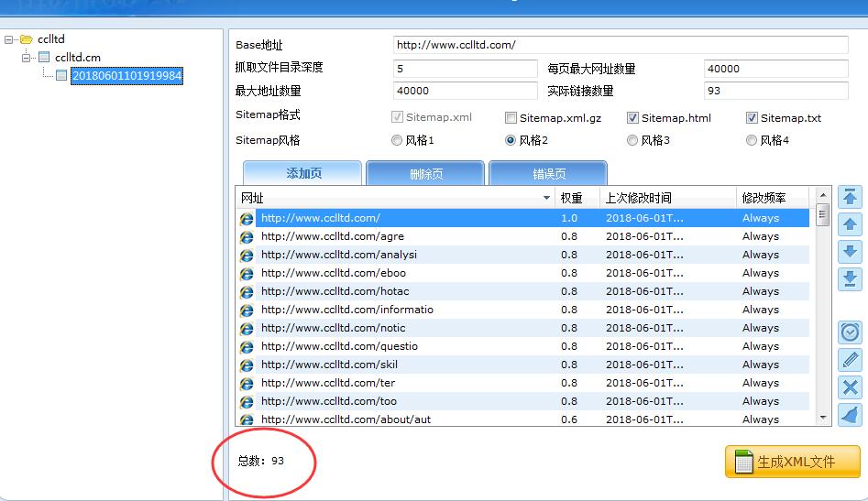
Task: Move selected URL down one position
Action: point(850,252)
